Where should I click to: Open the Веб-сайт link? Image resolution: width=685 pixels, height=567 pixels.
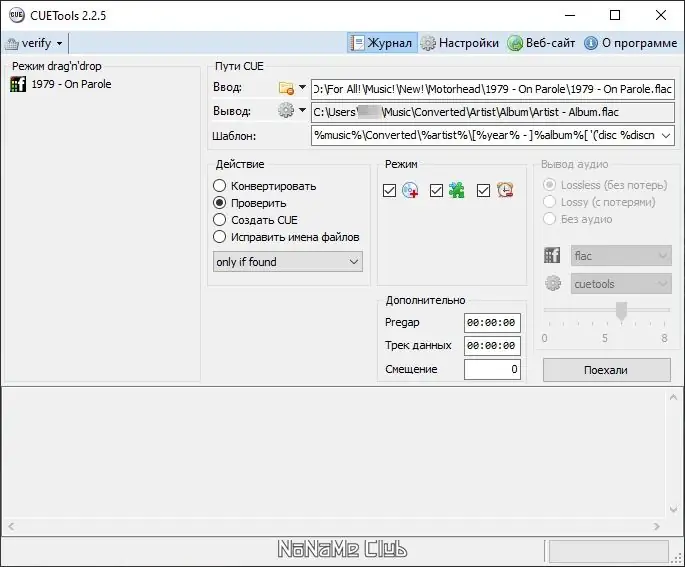coord(541,43)
